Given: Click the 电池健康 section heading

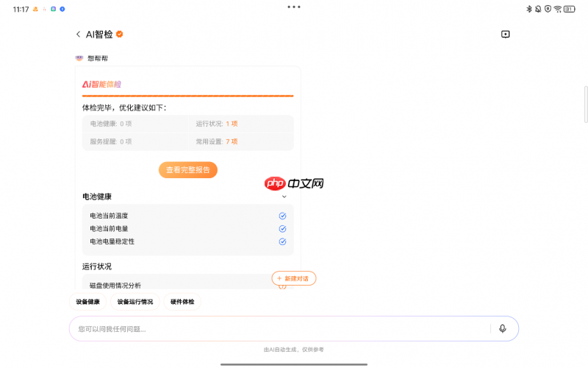Looking at the screenshot, I should 97,197.
